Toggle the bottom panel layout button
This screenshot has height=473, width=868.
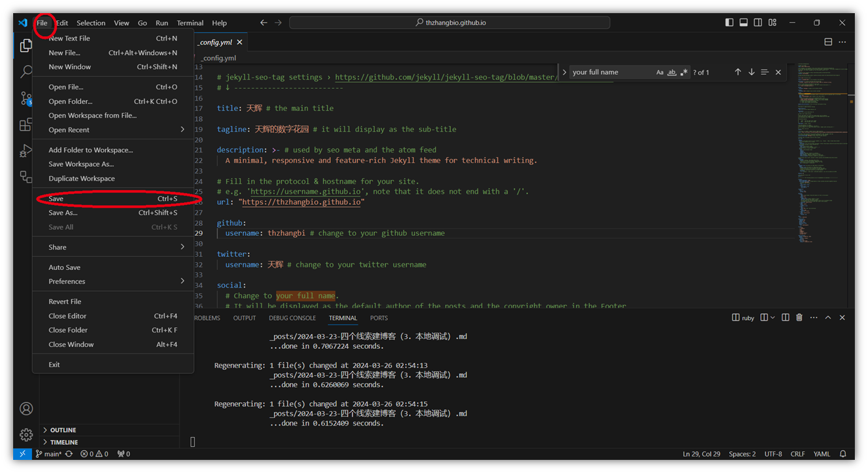744,23
